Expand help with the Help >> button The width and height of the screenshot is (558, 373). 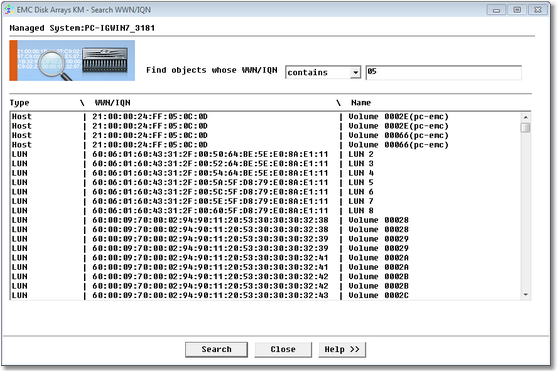[x=342, y=350]
